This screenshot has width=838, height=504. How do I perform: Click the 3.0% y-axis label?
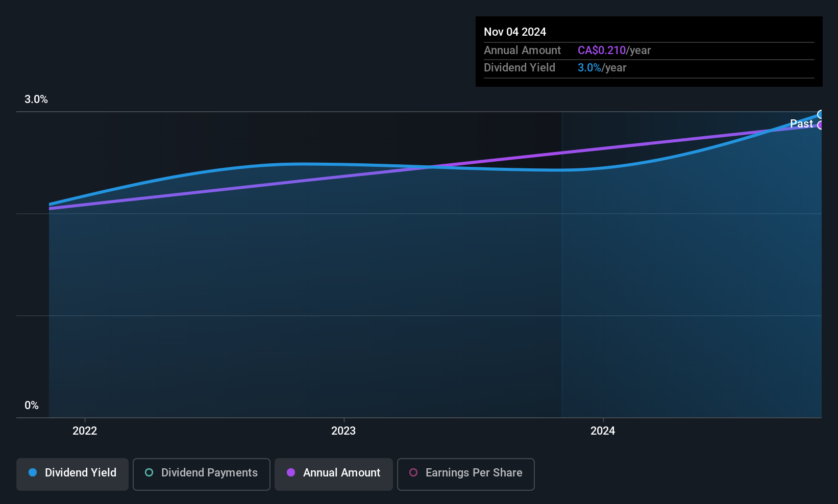tap(36, 99)
